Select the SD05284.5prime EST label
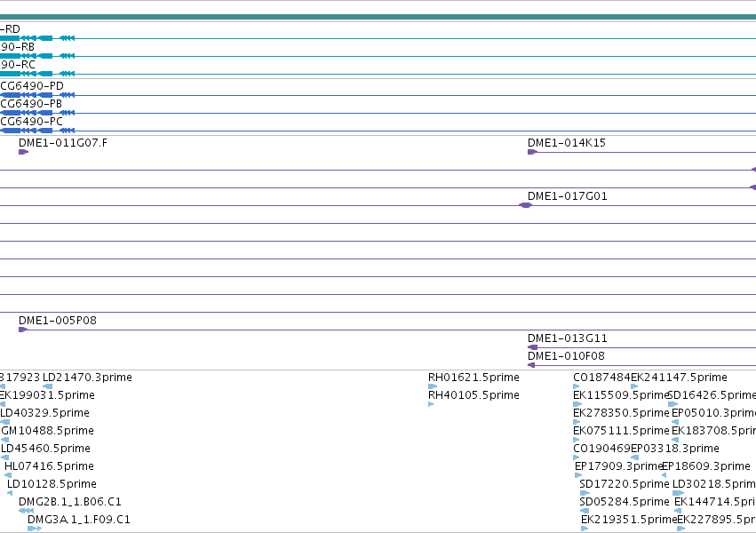The width and height of the screenshot is (756, 533). click(x=625, y=503)
